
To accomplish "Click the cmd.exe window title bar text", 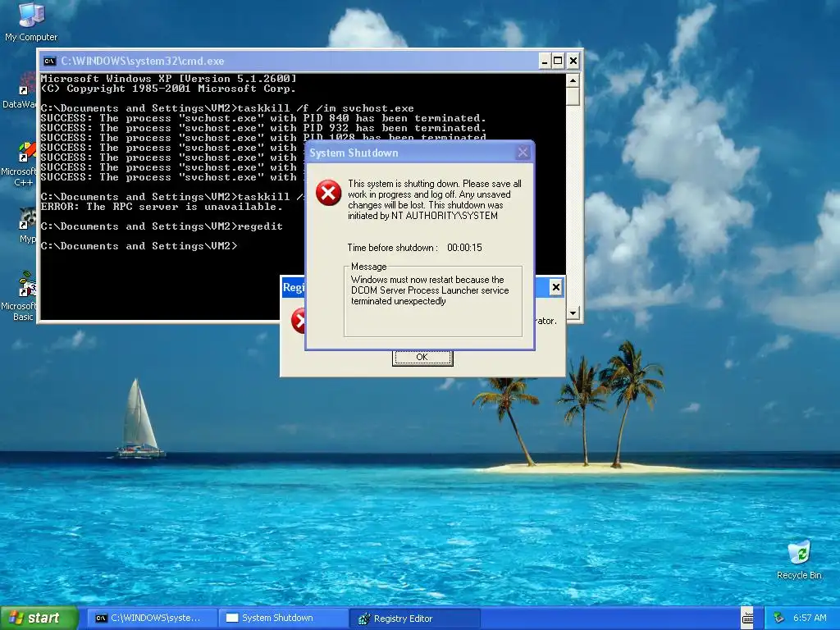I will (143, 61).
